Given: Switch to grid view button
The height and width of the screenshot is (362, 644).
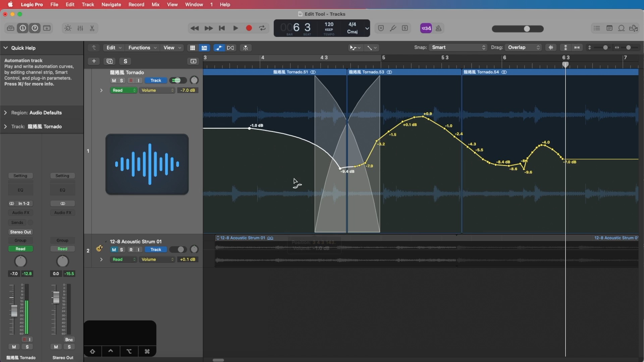Looking at the screenshot, I should click(193, 48).
